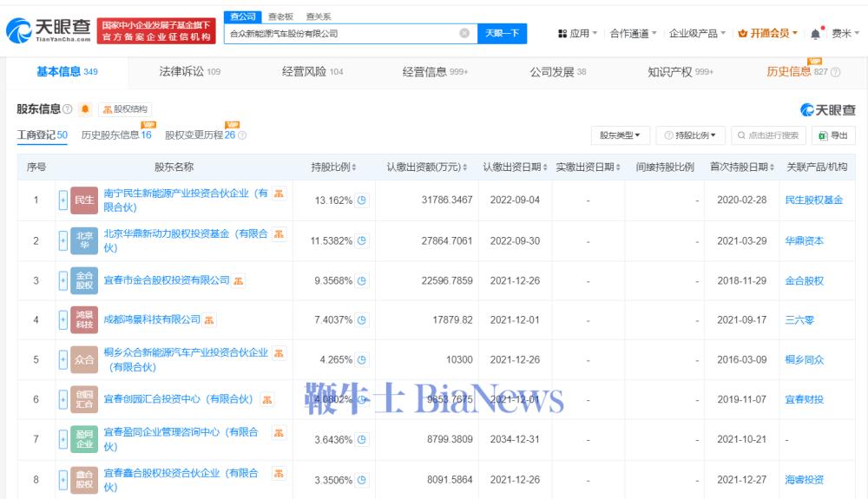
Task: Open the 应用 dropdown menu
Action: point(577,34)
